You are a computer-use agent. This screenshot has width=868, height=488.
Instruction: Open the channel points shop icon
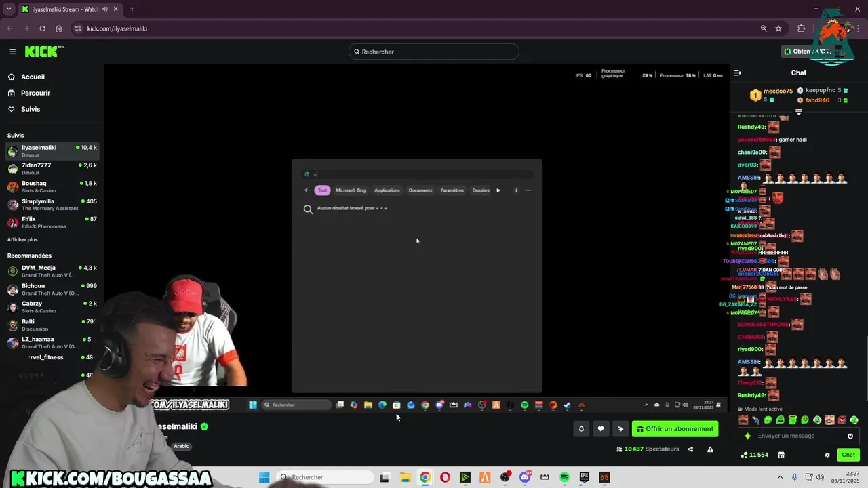tap(781, 455)
